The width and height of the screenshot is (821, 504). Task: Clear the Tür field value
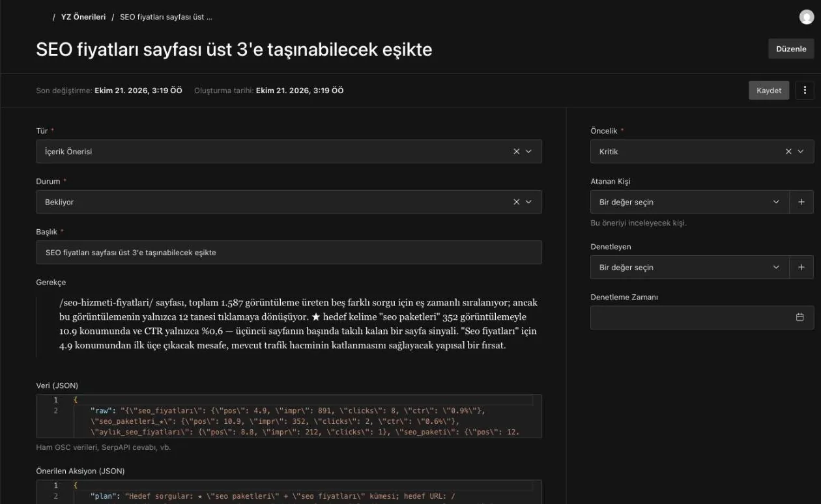tap(517, 151)
